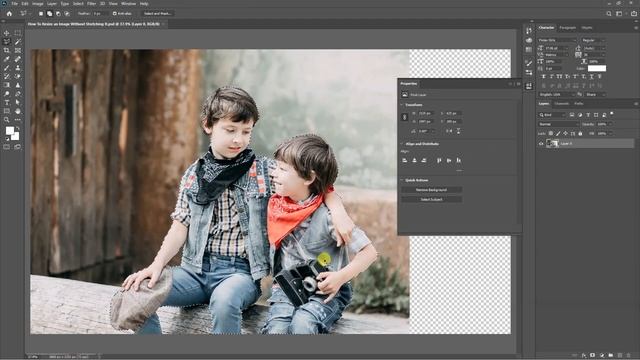Image resolution: width=640 pixels, height=360 pixels.
Task: Click the Select and Mask button
Action: pos(157,13)
